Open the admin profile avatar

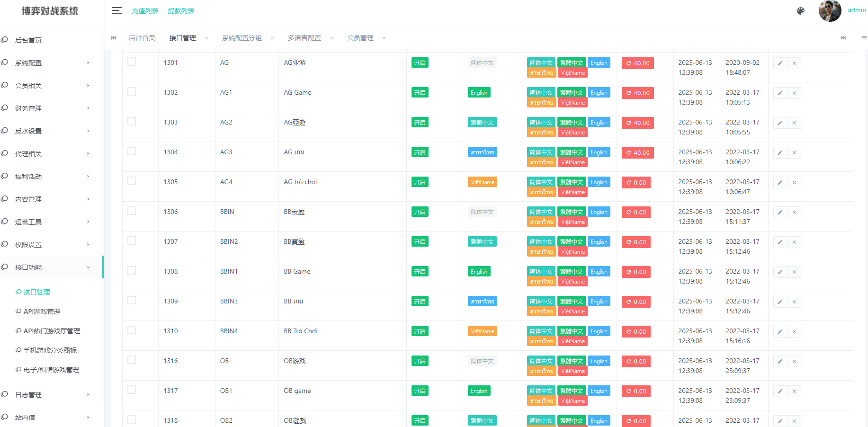[x=830, y=10]
